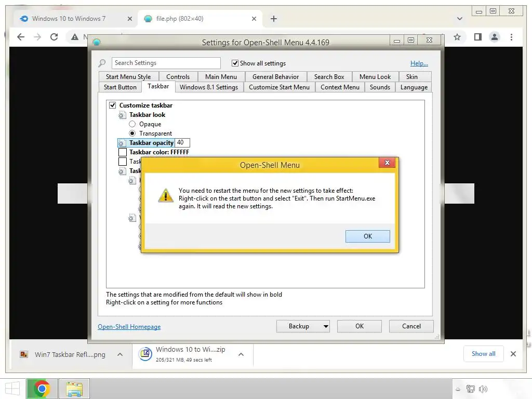Open the Chrome three-dot menu
This screenshot has width=532, height=399.
tap(511, 37)
